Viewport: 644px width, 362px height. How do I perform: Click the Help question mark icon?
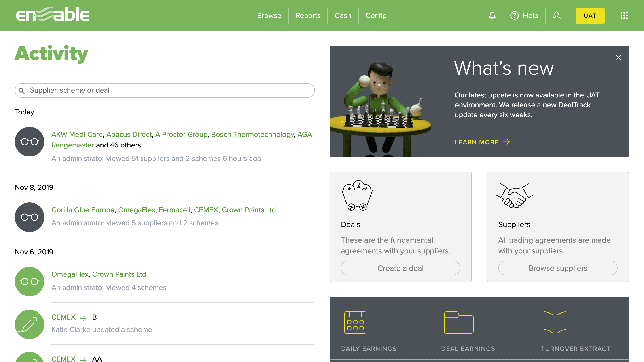point(514,15)
